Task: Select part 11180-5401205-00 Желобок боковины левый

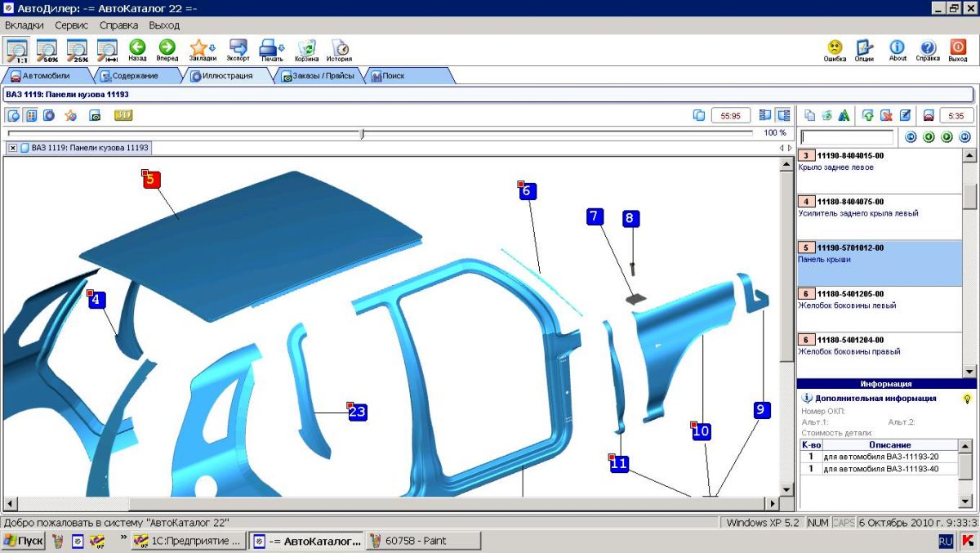Action: 879,310
